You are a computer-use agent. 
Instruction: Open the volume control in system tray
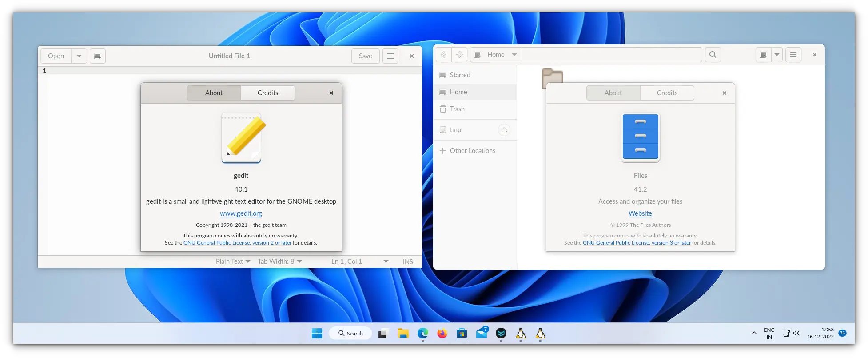[796, 333]
